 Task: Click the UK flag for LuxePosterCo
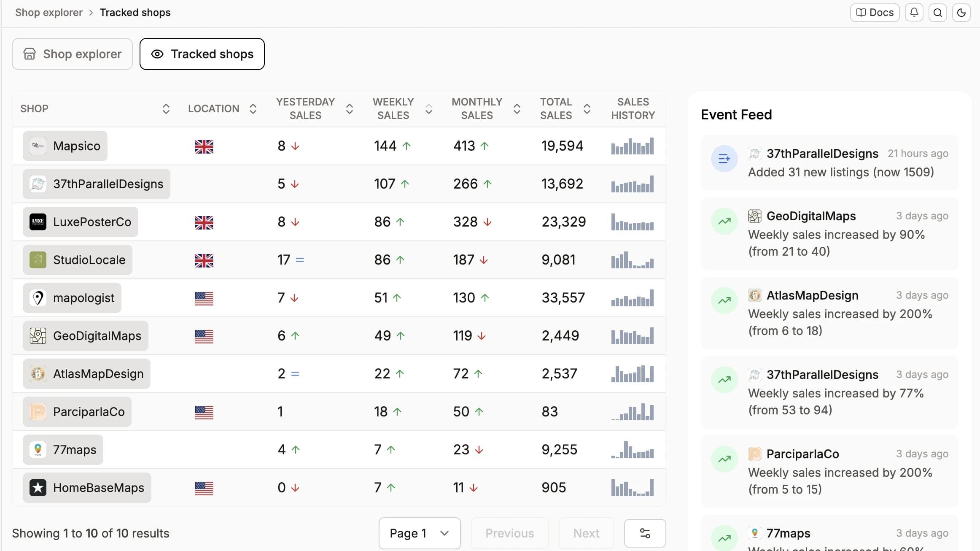click(204, 223)
